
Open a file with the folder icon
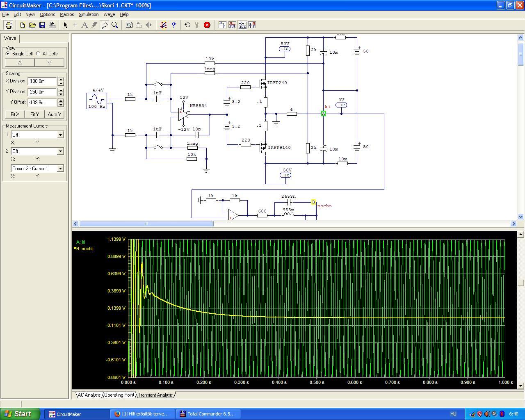point(32,25)
